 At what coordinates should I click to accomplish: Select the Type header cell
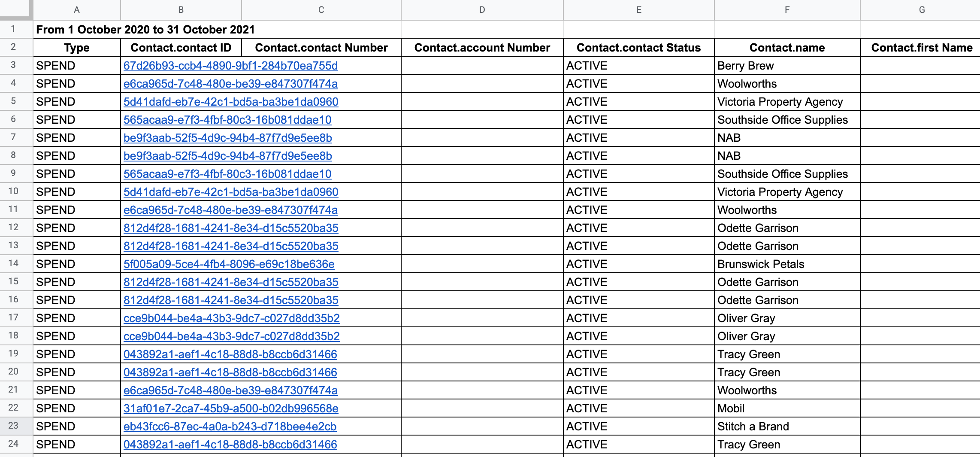pos(76,47)
